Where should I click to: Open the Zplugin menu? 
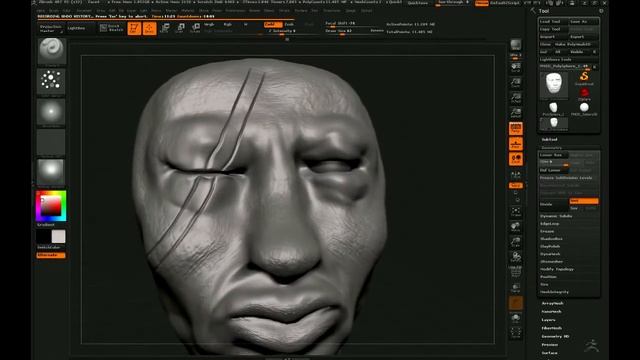351,11
